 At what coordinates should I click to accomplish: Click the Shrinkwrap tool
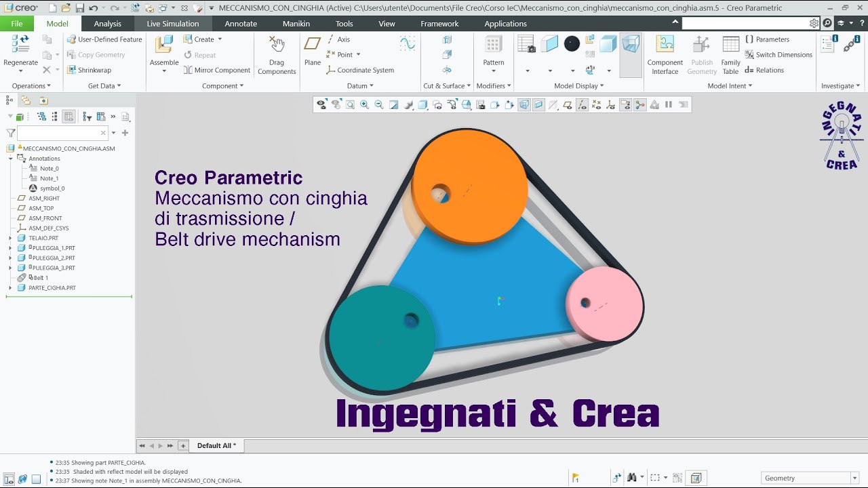[x=88, y=70]
